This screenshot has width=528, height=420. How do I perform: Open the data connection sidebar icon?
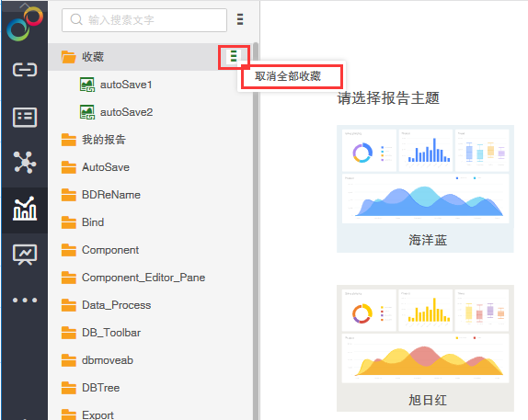(x=25, y=70)
